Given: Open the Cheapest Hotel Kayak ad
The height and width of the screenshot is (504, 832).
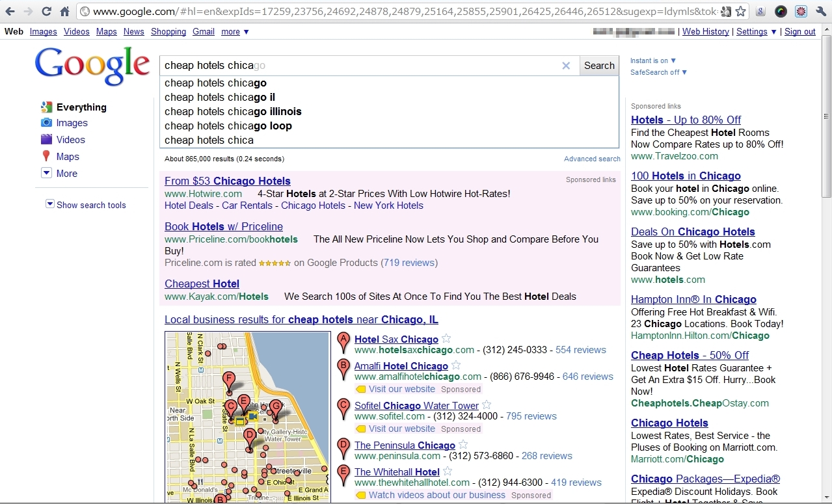Looking at the screenshot, I should pos(202,284).
